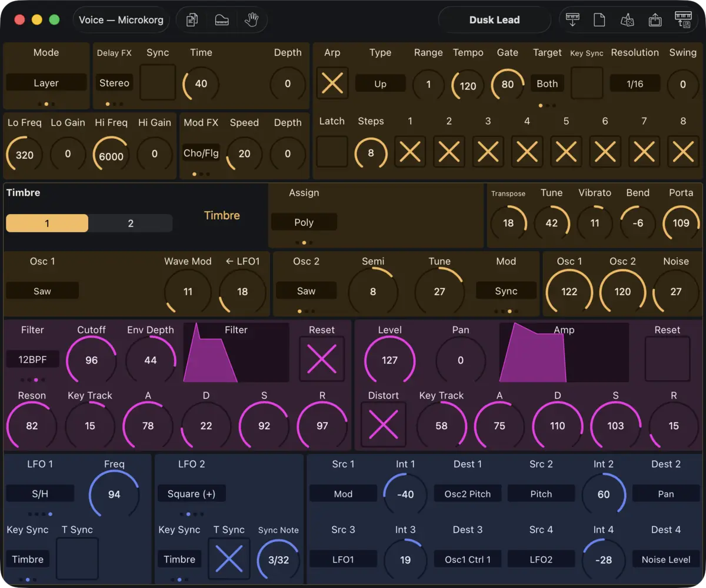The height and width of the screenshot is (588, 706).
Task: Enable the Arp Key Sync checkbox
Action: point(587,83)
